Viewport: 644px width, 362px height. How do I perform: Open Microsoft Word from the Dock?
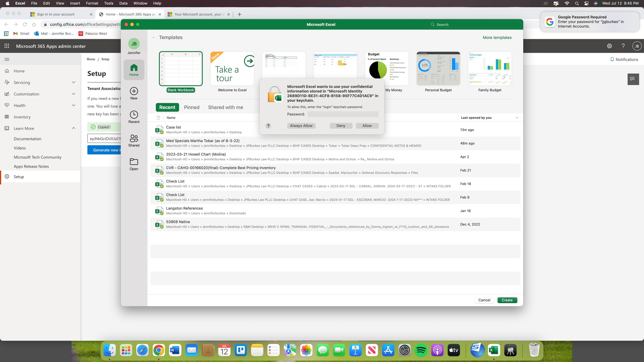tap(175, 350)
